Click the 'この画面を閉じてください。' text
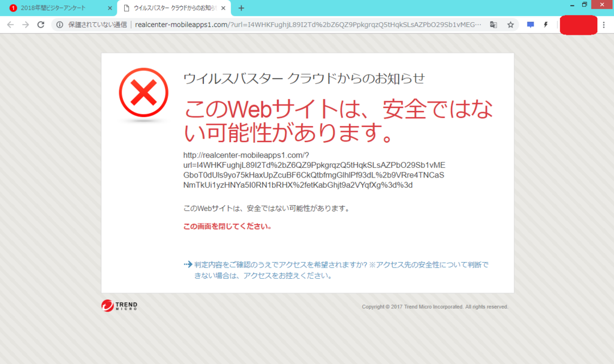 (x=228, y=227)
